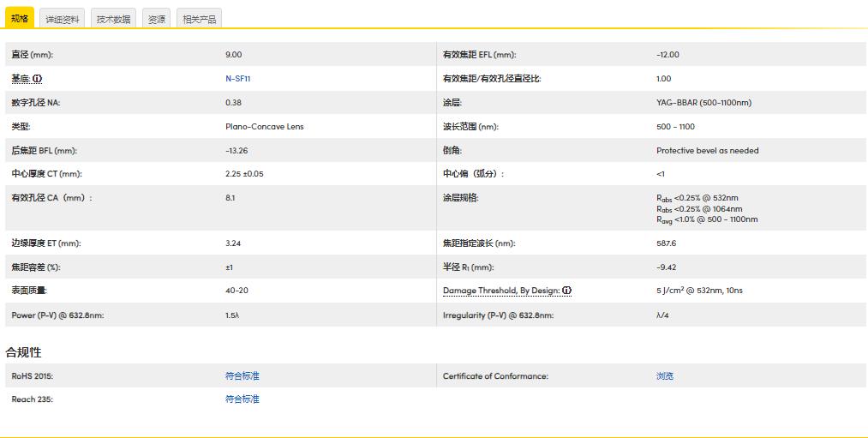
Task: Click the Reach 235 label
Action: click(x=32, y=399)
